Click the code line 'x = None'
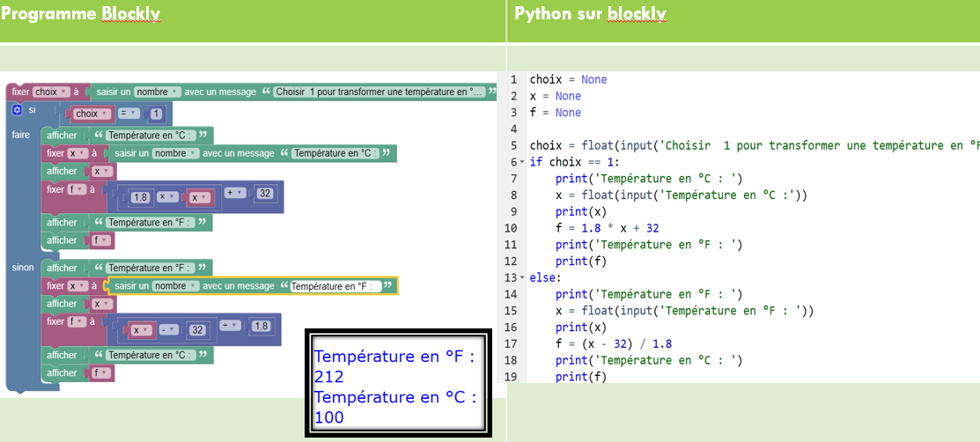The width and height of the screenshot is (980, 442). pyautogui.click(x=555, y=96)
